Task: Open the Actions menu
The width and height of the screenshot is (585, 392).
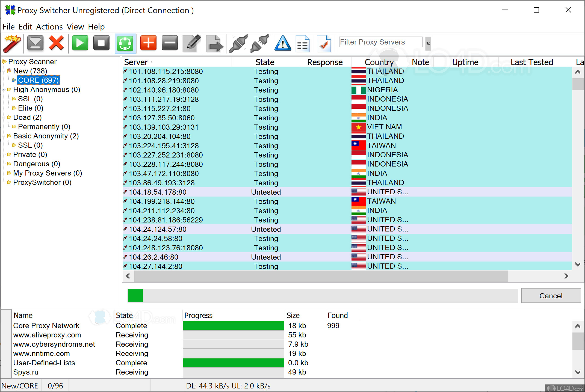Action: point(49,27)
